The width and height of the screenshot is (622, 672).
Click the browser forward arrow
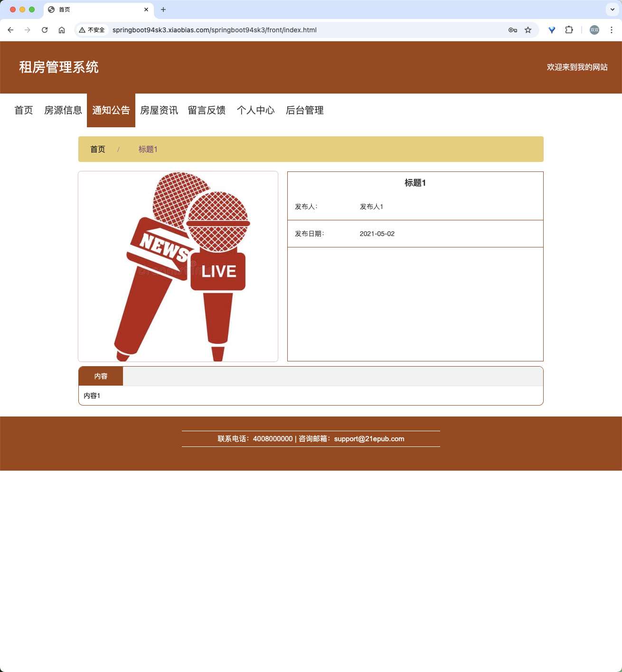click(x=28, y=30)
